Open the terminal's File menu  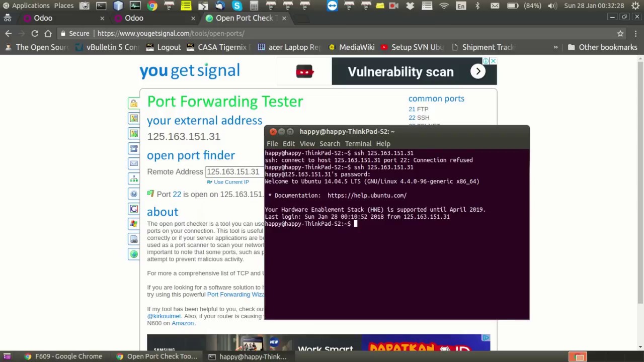(272, 144)
